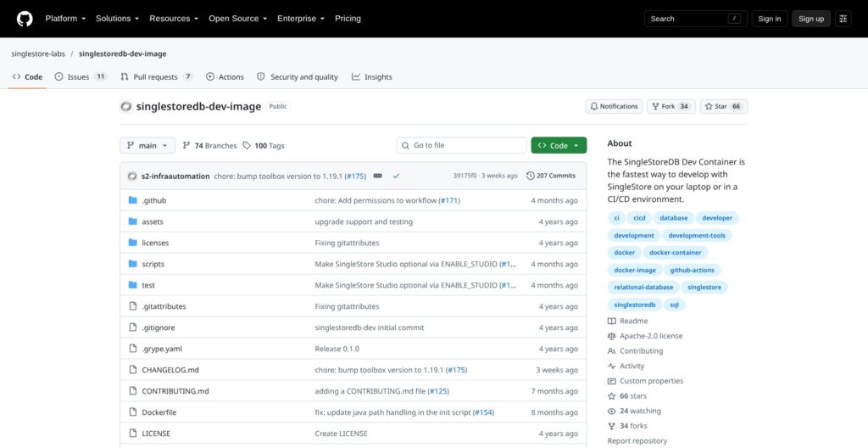Click the tag icon beside 100 Tags

click(247, 145)
